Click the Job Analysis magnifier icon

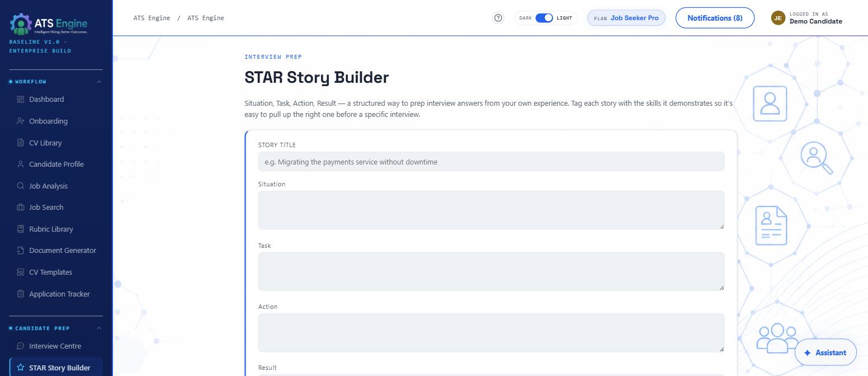pyautogui.click(x=21, y=186)
